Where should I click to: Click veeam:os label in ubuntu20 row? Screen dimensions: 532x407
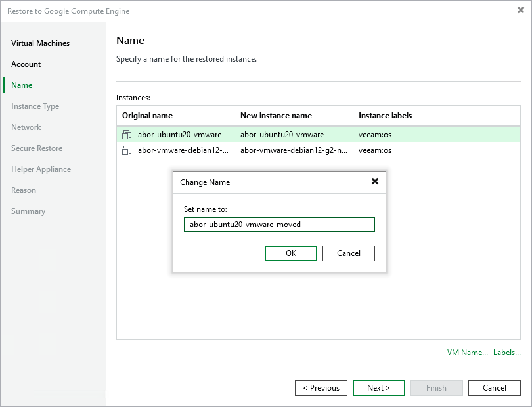tap(374, 135)
